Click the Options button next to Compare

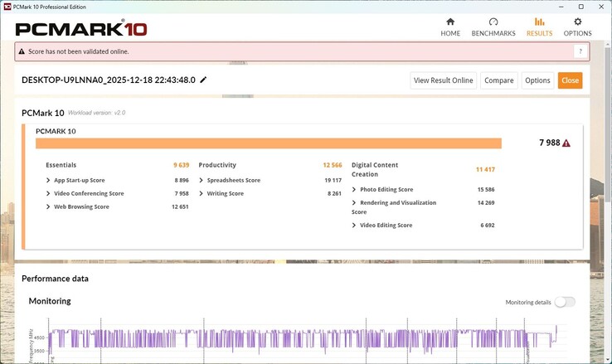coord(537,80)
